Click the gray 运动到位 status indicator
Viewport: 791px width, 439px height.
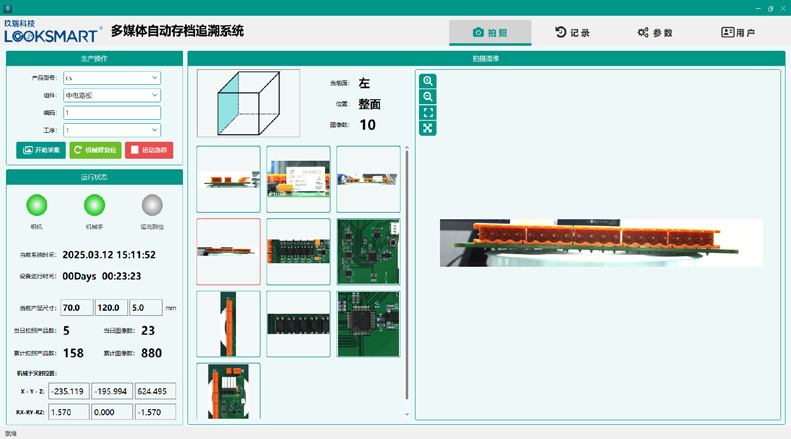coord(152,205)
